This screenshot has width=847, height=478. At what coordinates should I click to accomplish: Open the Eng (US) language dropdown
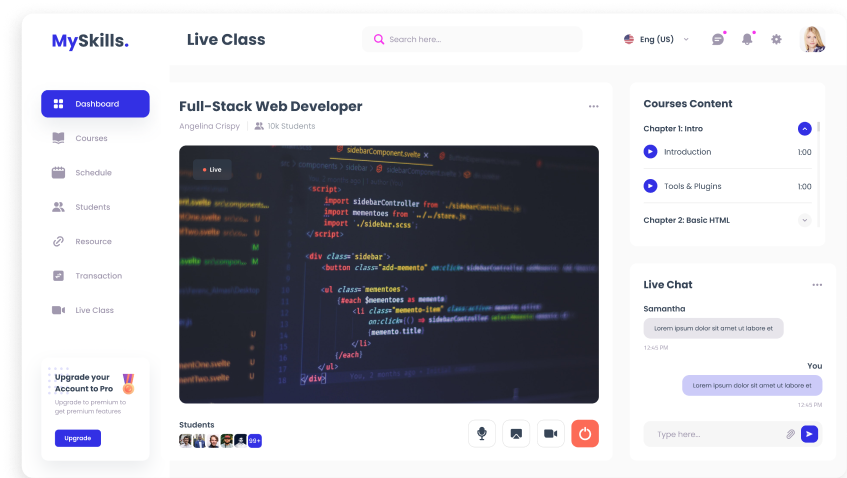click(x=656, y=39)
